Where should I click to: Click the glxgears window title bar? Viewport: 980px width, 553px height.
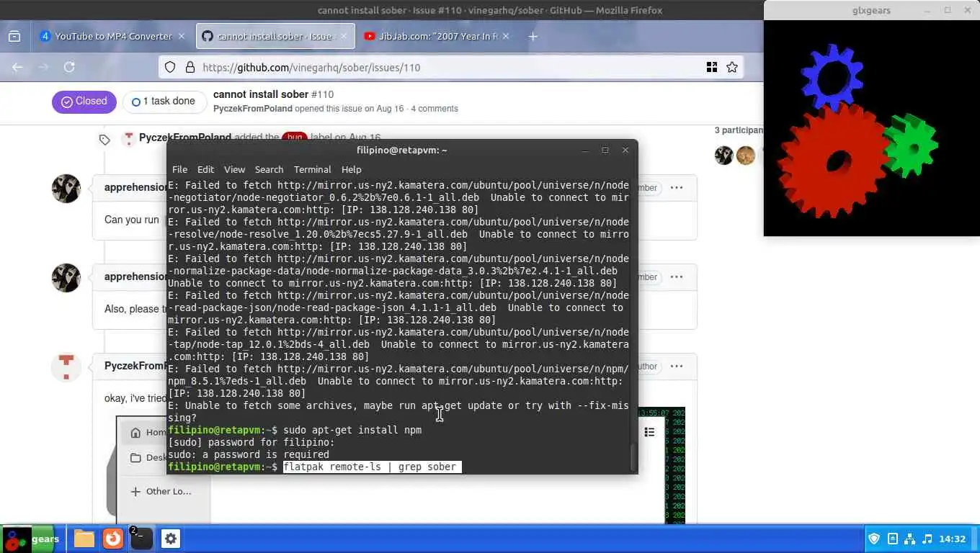pyautogui.click(x=871, y=10)
